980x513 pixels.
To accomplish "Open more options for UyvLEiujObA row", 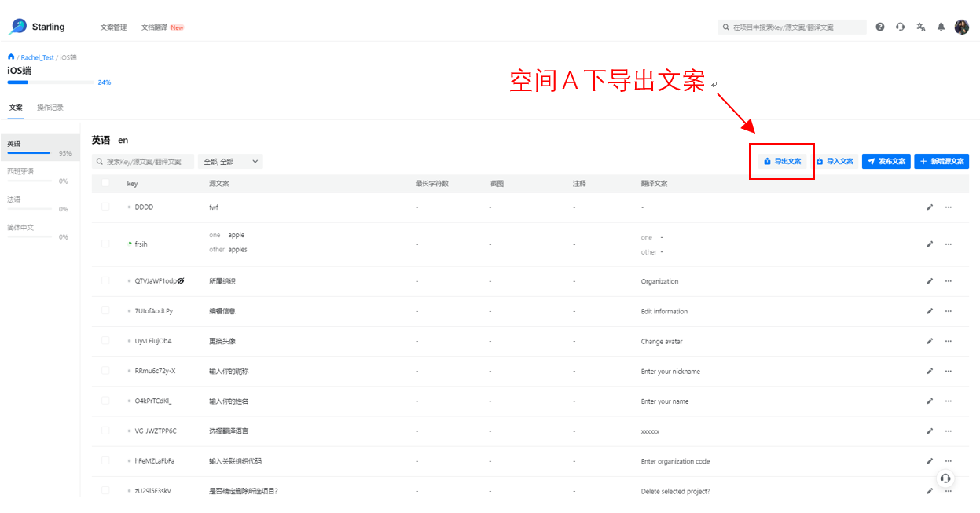I will pyautogui.click(x=949, y=341).
